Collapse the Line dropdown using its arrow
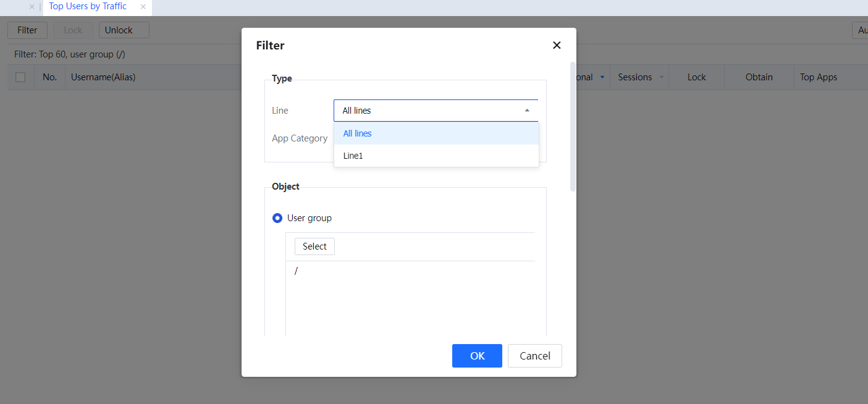The height and width of the screenshot is (404, 868). click(x=527, y=111)
